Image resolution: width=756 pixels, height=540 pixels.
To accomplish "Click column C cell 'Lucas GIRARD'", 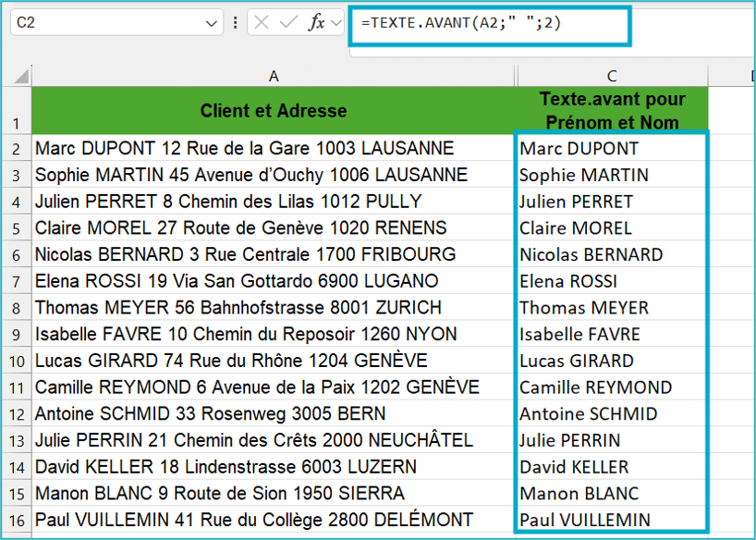I will click(613, 360).
